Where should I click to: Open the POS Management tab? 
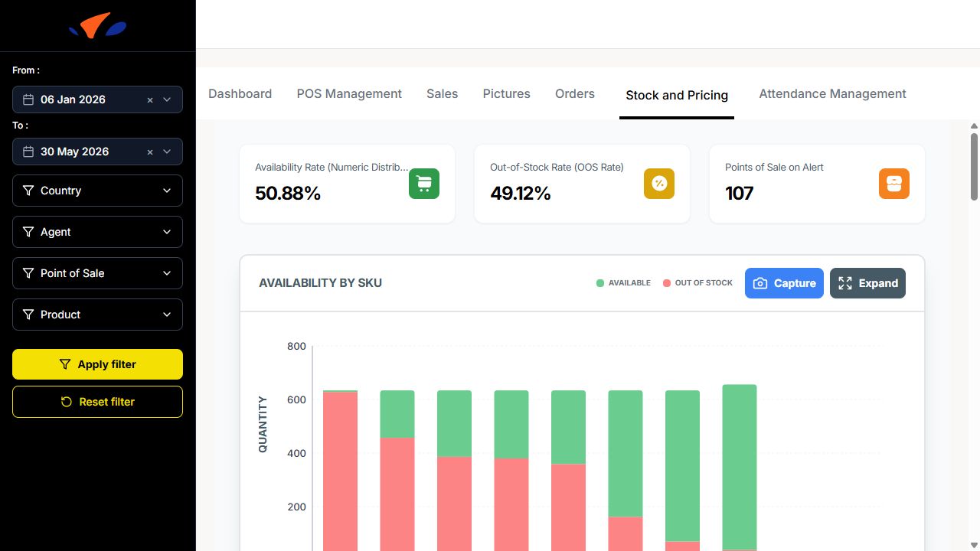(x=349, y=93)
